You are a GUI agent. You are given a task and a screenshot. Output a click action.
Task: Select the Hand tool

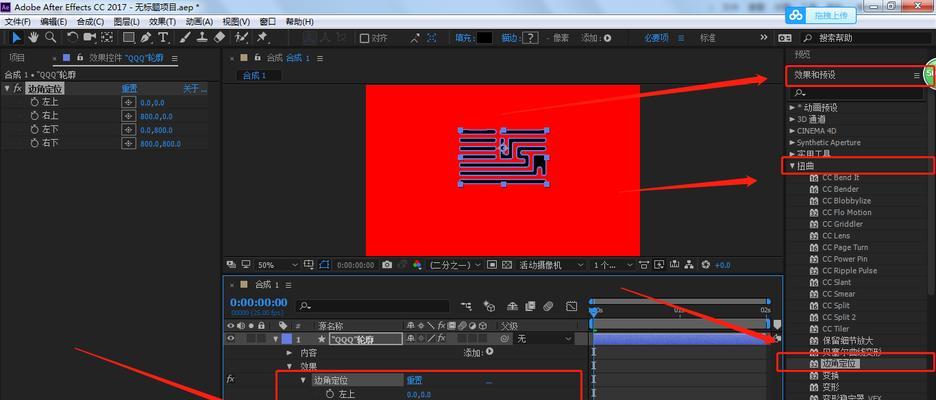tap(33, 38)
